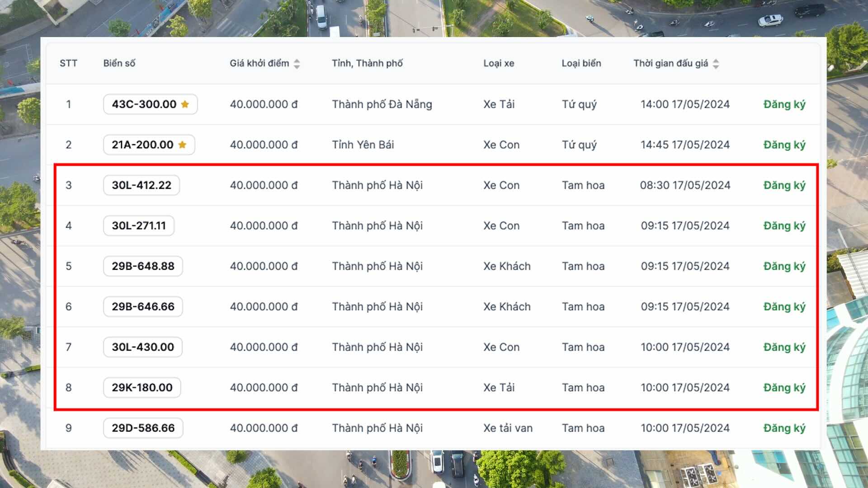Screen dimensions: 868x488
Task: Register for plate 30L-412.22
Action: point(784,185)
